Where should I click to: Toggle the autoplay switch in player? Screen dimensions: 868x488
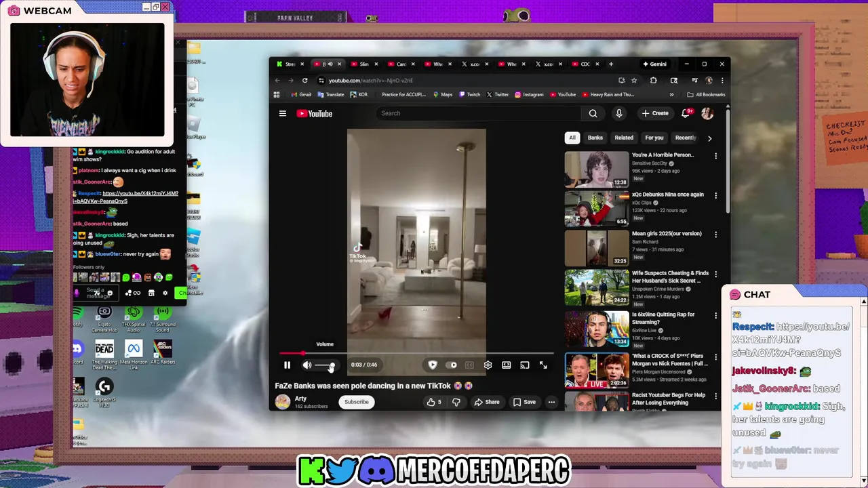tap(452, 365)
